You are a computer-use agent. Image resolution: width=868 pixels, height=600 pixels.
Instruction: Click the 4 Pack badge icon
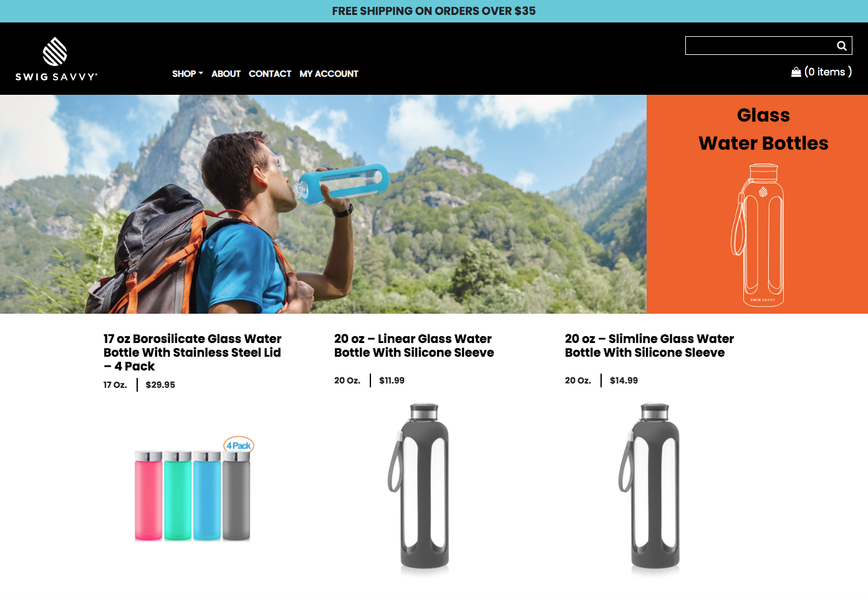[239, 445]
